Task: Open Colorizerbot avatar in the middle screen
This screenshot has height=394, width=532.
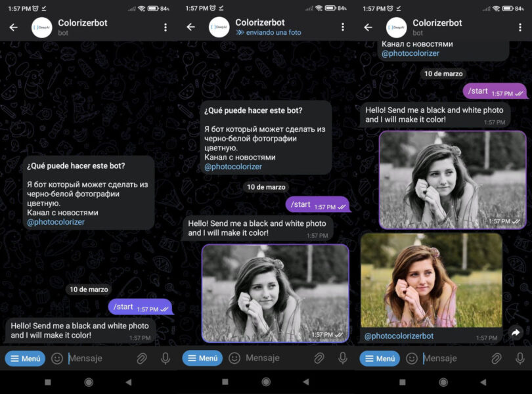Action: [219, 27]
